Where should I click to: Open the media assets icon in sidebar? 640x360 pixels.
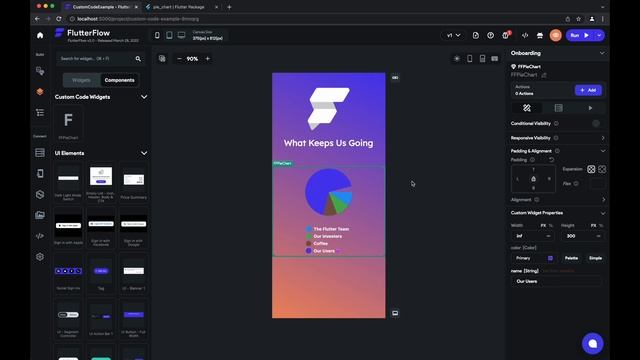point(40,215)
